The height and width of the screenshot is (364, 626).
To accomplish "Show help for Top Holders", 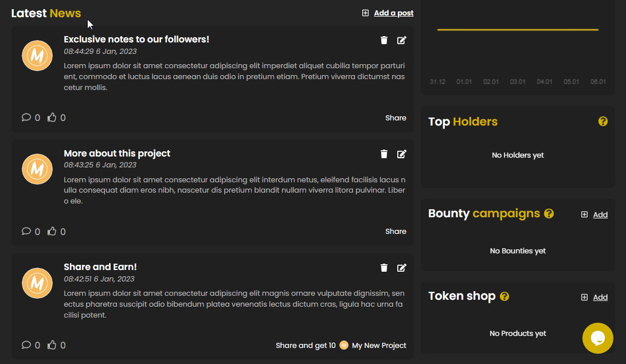I will point(602,122).
